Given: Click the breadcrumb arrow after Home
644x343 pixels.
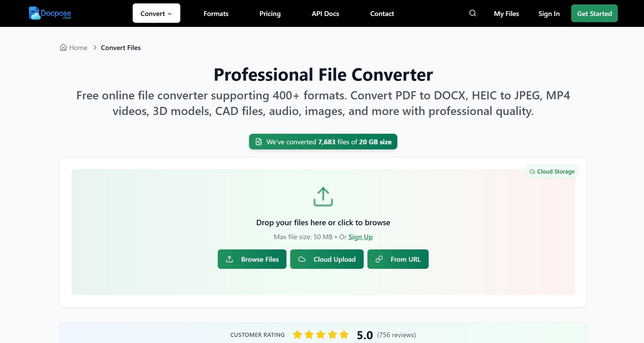Looking at the screenshot, I should 95,48.
